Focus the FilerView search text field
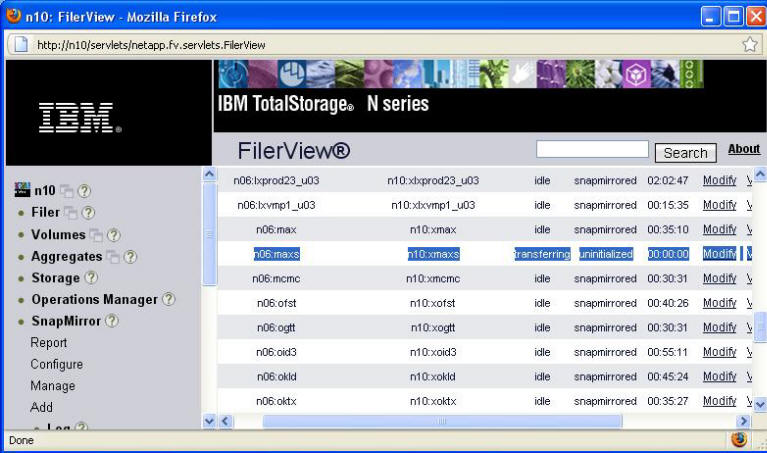This screenshot has height=453, width=767. point(592,150)
